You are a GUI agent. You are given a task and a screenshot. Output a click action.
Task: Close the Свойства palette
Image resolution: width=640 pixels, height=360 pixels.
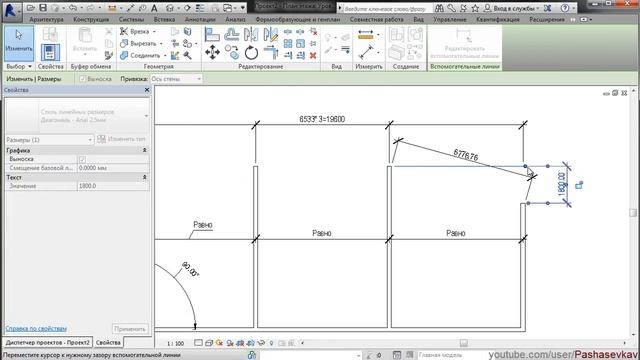tap(147, 90)
